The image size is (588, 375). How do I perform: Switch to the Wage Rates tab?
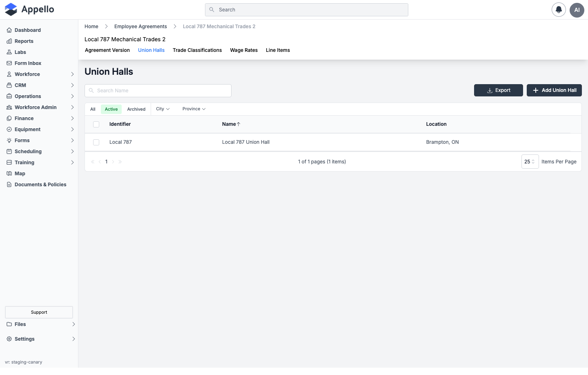[x=244, y=50]
